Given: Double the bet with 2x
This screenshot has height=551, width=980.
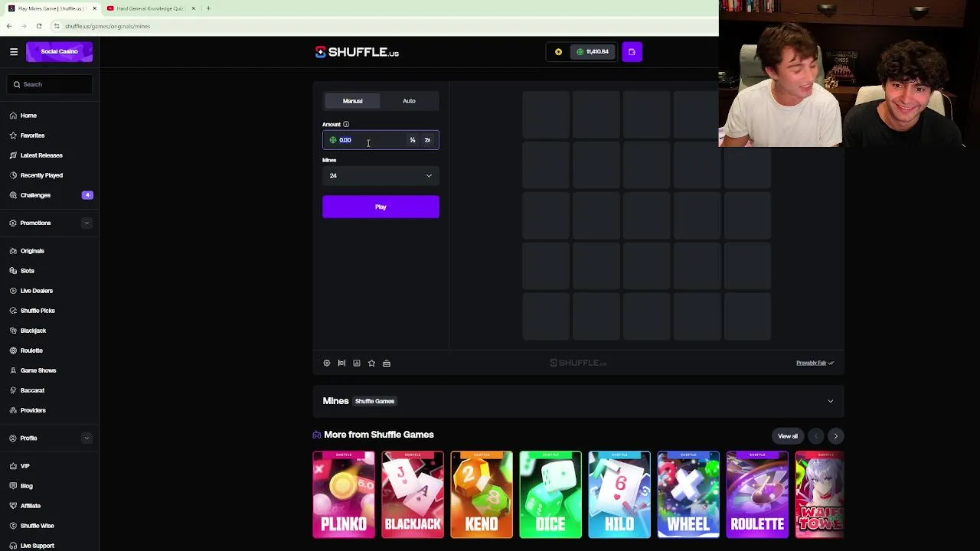Looking at the screenshot, I should click(x=427, y=140).
